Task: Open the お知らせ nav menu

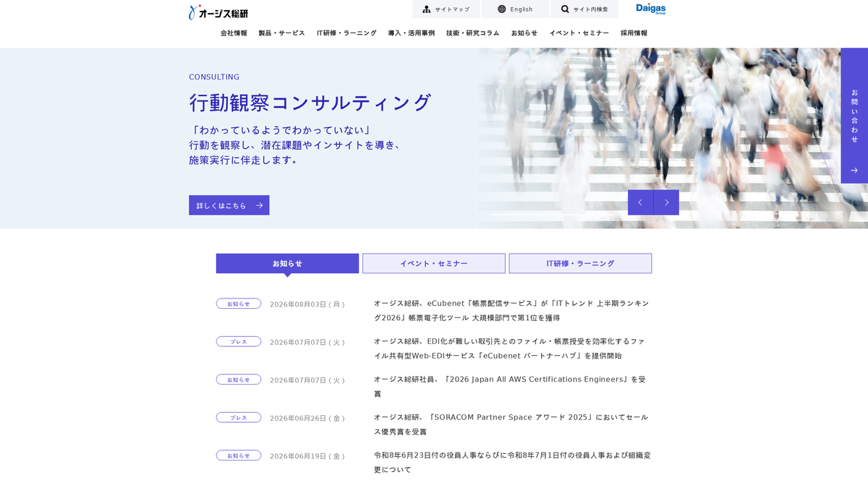Action: pyautogui.click(x=524, y=33)
